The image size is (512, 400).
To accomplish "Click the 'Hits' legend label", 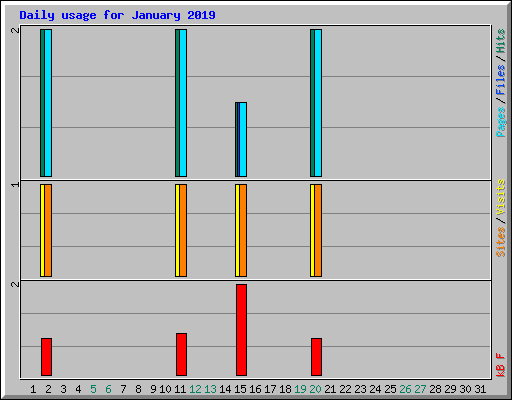I will pos(501,41).
